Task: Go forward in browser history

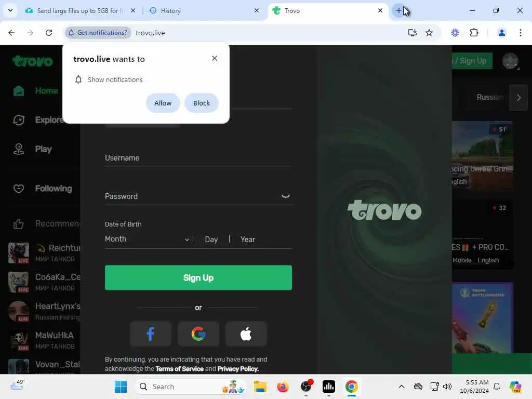Action: tap(30, 33)
